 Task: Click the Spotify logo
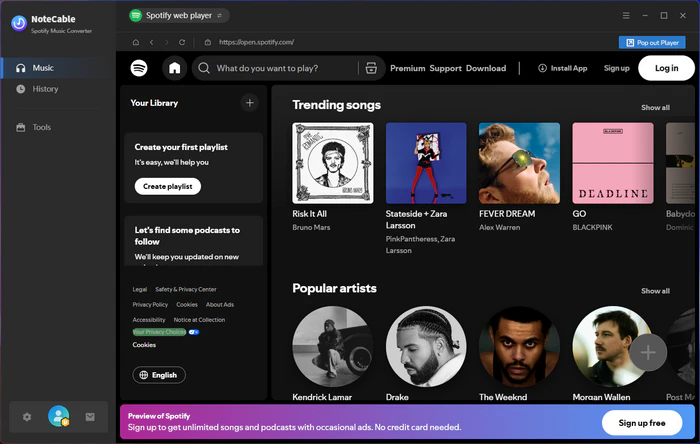tap(139, 68)
